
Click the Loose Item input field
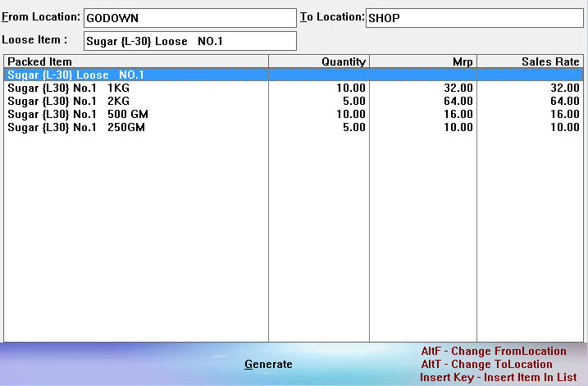(190, 41)
